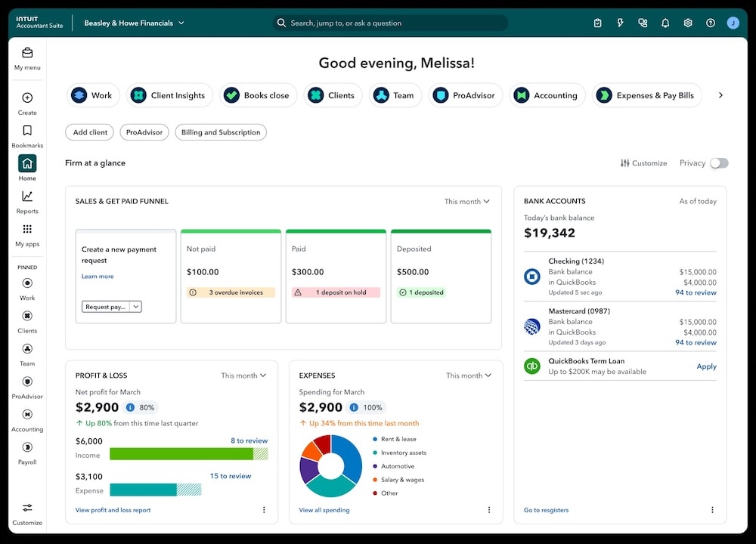Open the settings gear in the top bar
The height and width of the screenshot is (544, 756).
688,23
